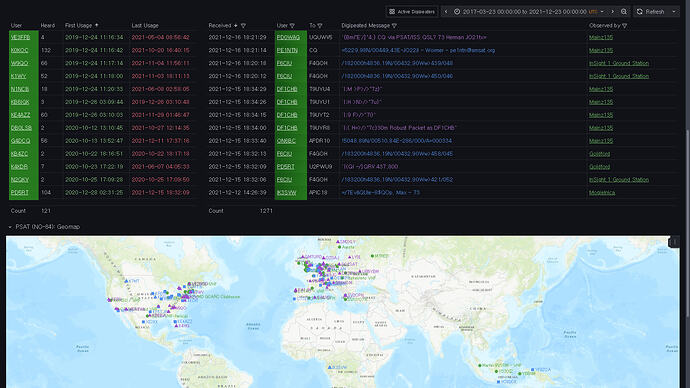Sort by Last Usage column header

click(145, 26)
